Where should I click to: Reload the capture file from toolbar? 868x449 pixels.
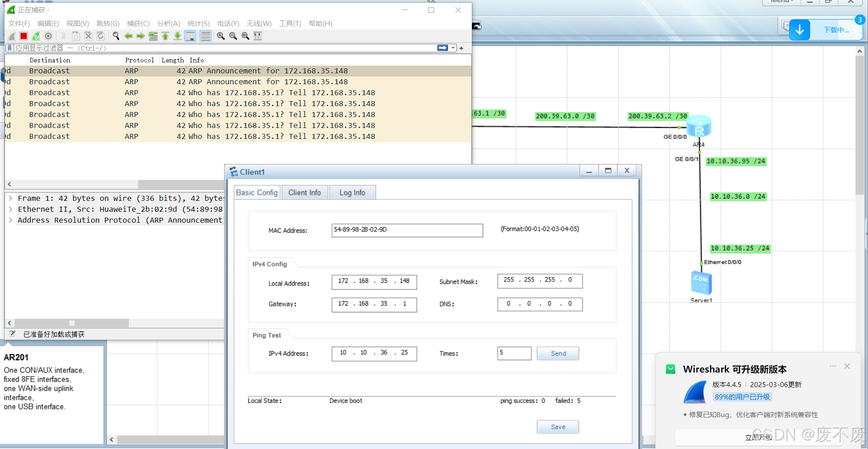(x=101, y=36)
